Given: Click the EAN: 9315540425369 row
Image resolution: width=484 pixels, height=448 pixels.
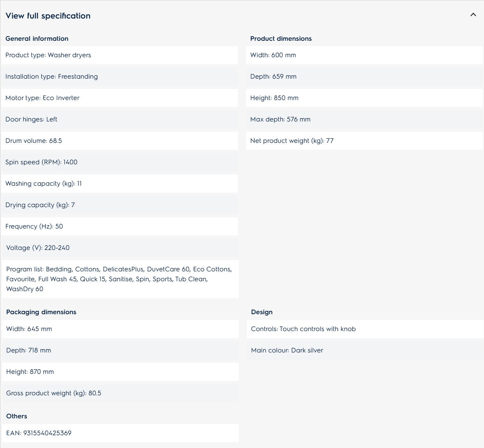Looking at the screenshot, I should [120, 433].
